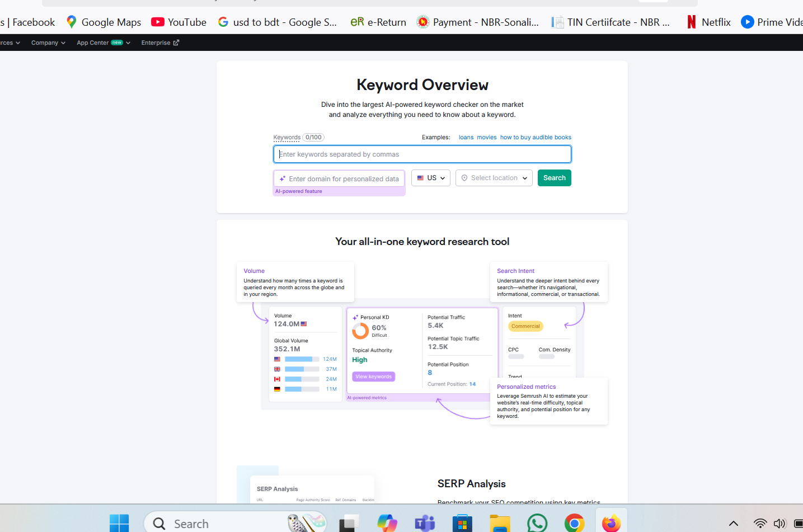Open Firefox from the taskbar
Viewport: 803px width, 532px height.
611,523
